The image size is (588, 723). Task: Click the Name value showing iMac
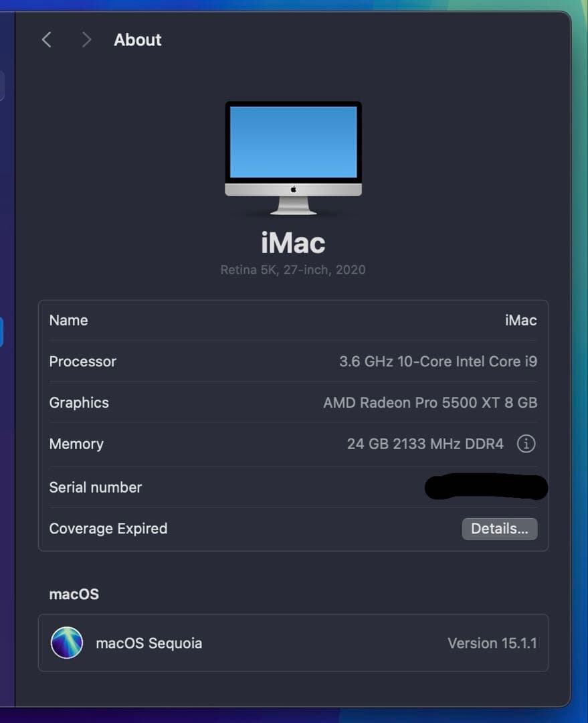point(521,320)
